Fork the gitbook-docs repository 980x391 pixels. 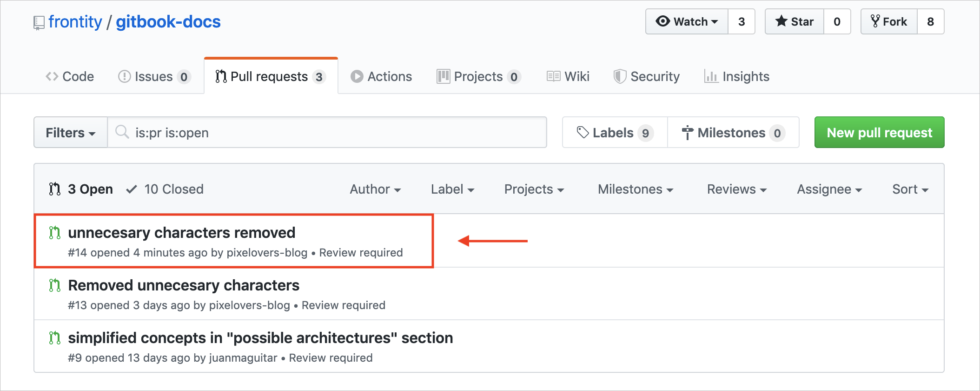click(x=889, y=21)
